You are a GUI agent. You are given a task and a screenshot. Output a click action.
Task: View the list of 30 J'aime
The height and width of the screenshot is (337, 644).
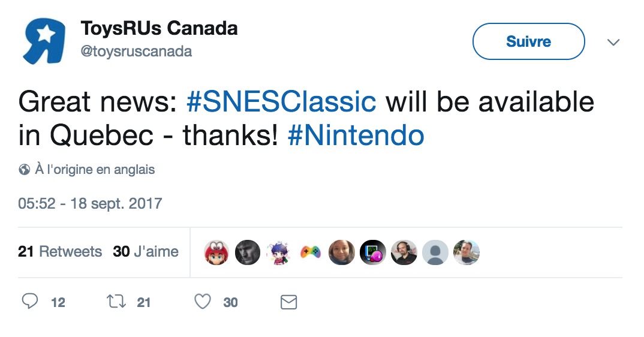[146, 251]
